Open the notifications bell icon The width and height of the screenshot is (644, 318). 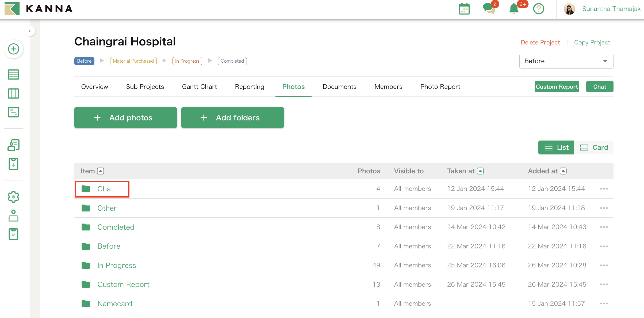514,9
